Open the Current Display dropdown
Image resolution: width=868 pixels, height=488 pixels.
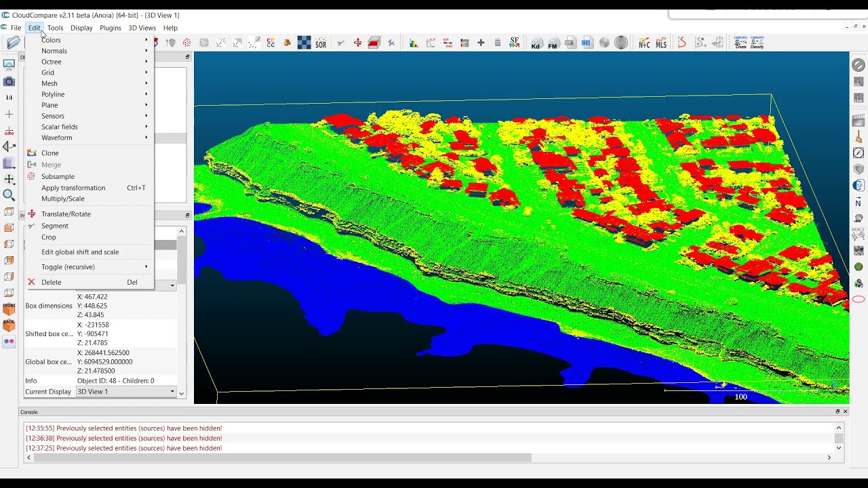(x=126, y=392)
